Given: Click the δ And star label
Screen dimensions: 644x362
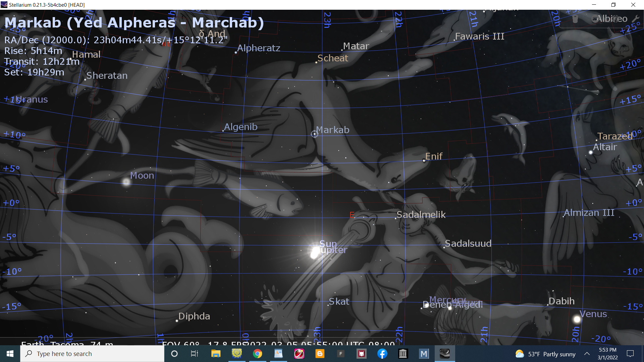Looking at the screenshot, I should point(212,33).
